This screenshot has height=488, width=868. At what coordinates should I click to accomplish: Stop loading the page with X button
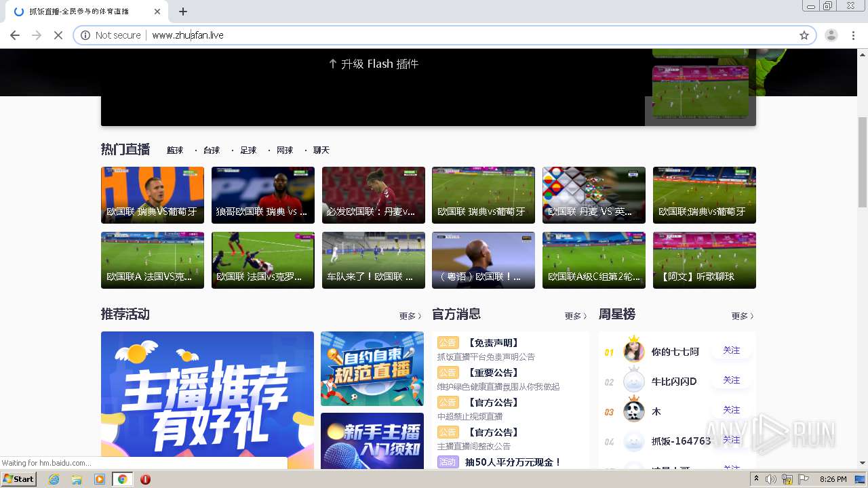[58, 35]
